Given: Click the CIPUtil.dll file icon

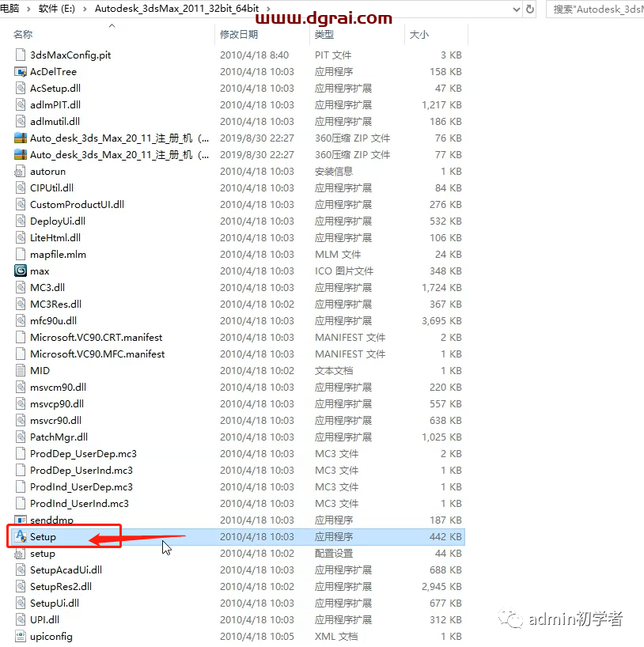Looking at the screenshot, I should (x=21, y=187).
